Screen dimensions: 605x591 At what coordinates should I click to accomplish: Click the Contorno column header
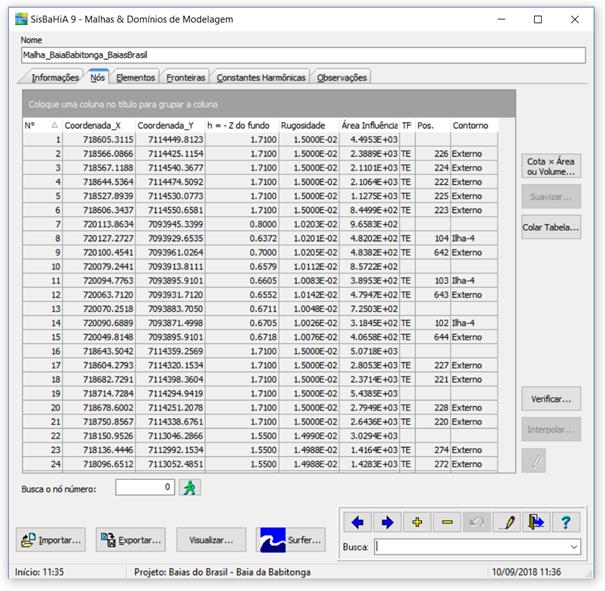tap(474, 125)
